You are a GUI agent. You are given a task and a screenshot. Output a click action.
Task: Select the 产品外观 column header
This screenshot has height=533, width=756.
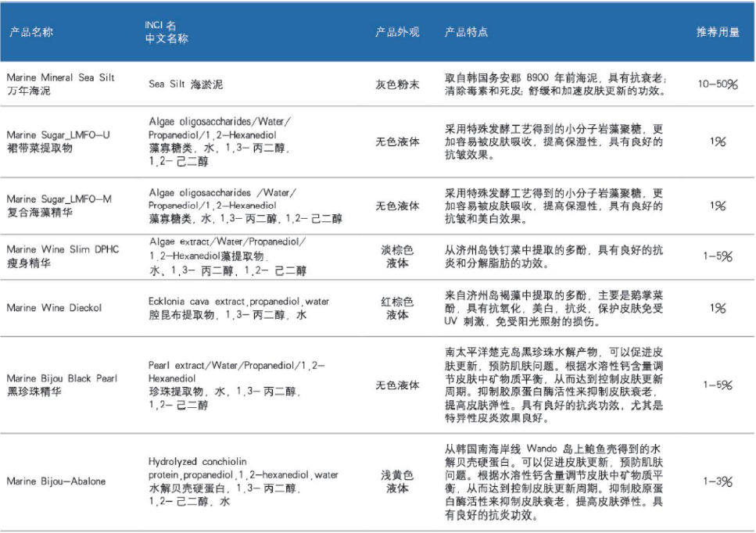(x=397, y=33)
